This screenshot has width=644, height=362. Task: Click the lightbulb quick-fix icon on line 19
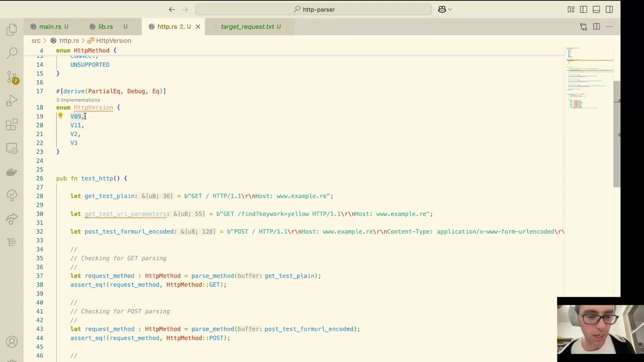60,116
